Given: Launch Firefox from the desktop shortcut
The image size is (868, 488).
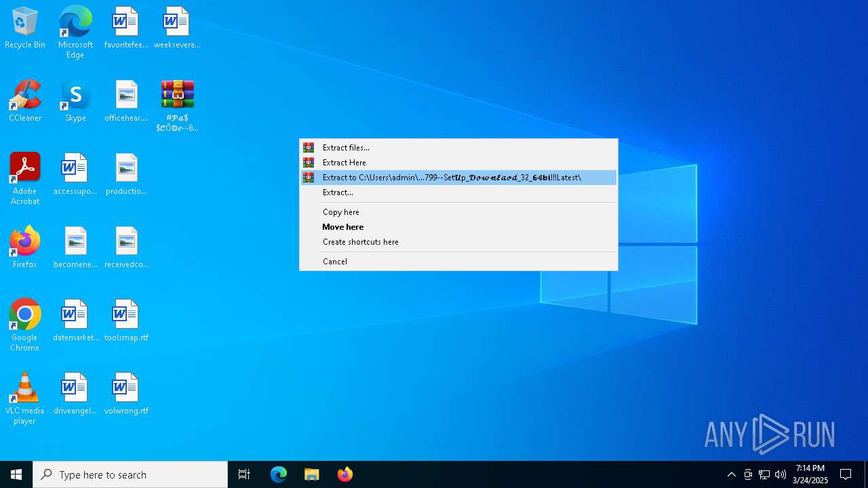Looking at the screenshot, I should (25, 248).
